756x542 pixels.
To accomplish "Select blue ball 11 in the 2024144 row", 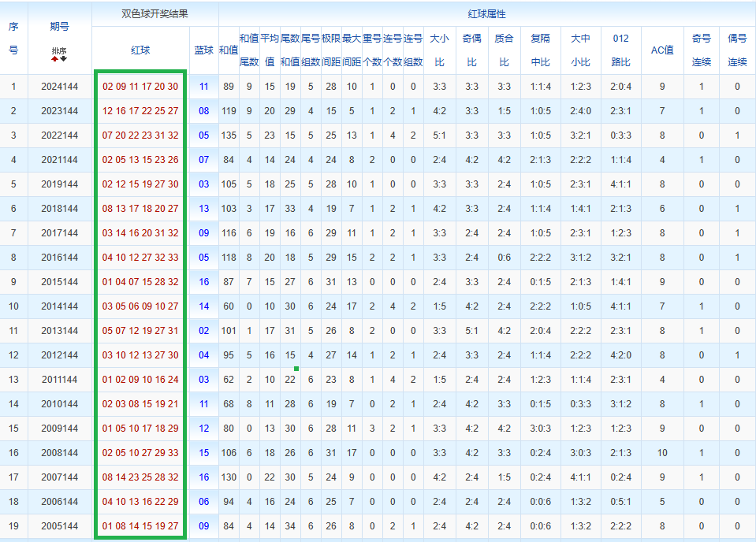I will click(x=204, y=87).
